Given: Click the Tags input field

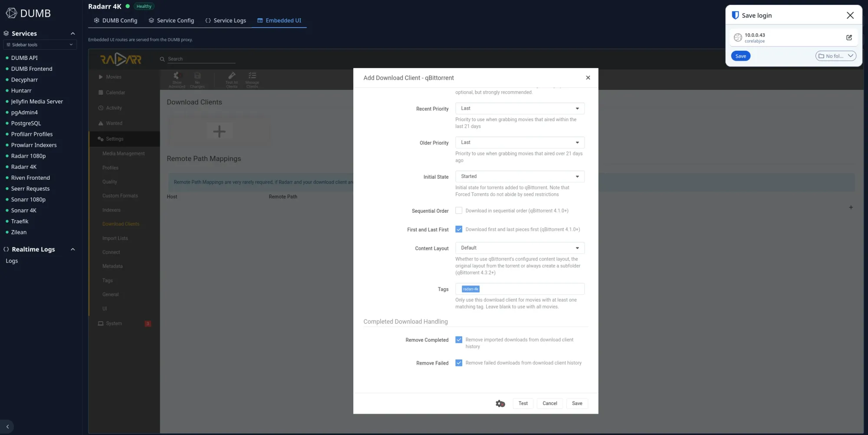Looking at the screenshot, I should [520, 289].
